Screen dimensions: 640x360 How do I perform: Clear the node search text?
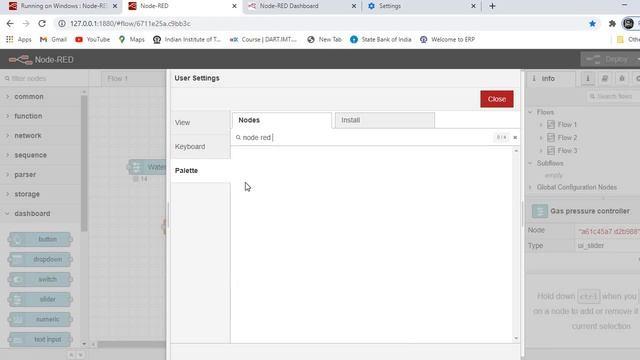[515, 138]
